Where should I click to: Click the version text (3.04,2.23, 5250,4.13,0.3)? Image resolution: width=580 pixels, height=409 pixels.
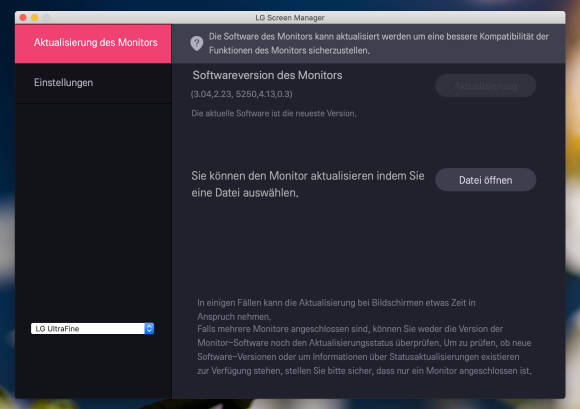click(241, 94)
